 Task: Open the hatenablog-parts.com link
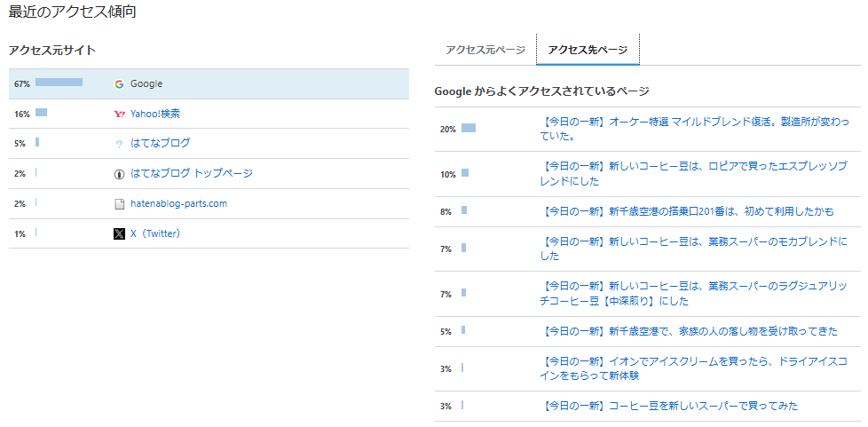(x=178, y=203)
